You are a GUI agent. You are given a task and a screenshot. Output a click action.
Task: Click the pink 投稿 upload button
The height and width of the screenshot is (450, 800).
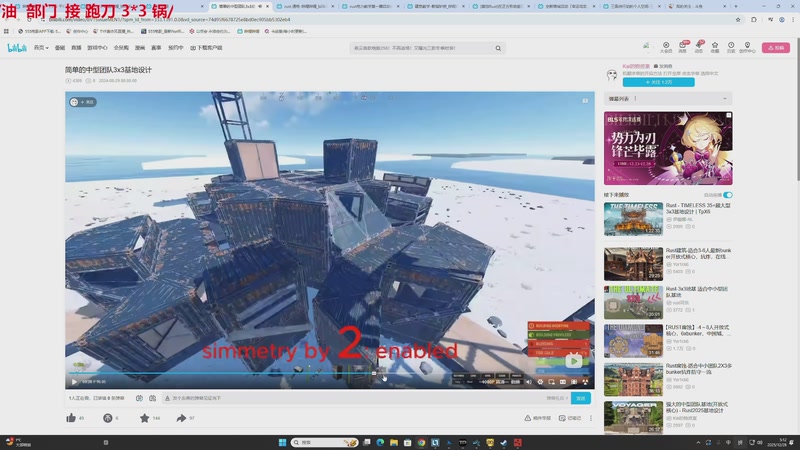pos(776,48)
